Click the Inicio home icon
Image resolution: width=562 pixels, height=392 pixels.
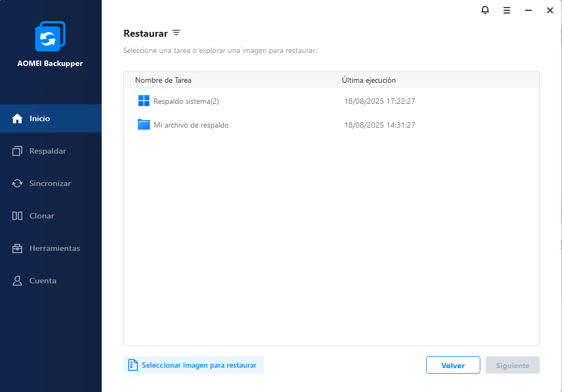click(17, 118)
